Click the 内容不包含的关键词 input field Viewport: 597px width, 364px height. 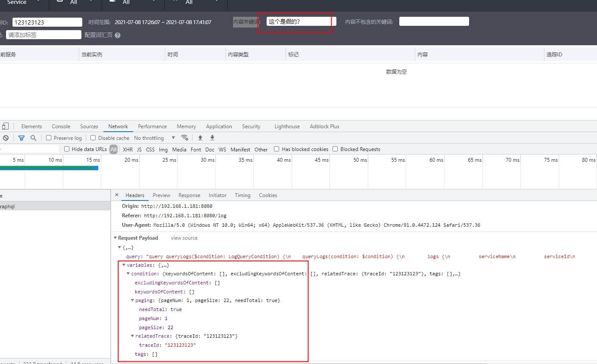tap(434, 22)
